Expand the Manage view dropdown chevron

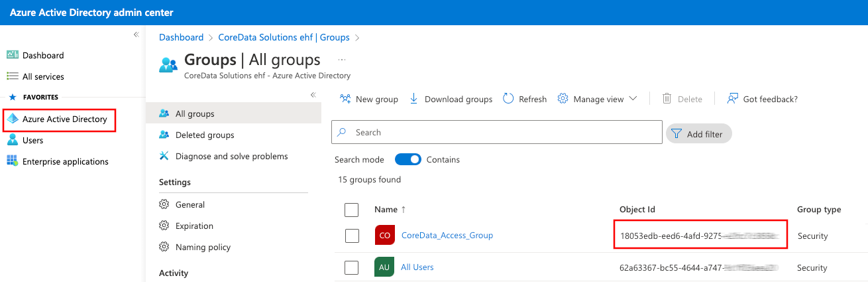633,99
